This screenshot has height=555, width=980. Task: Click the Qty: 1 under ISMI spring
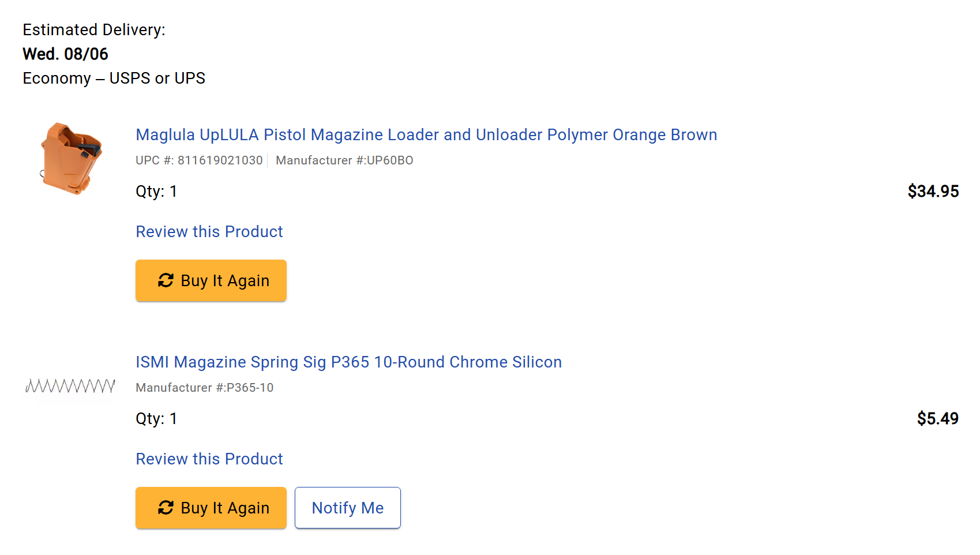[156, 418]
